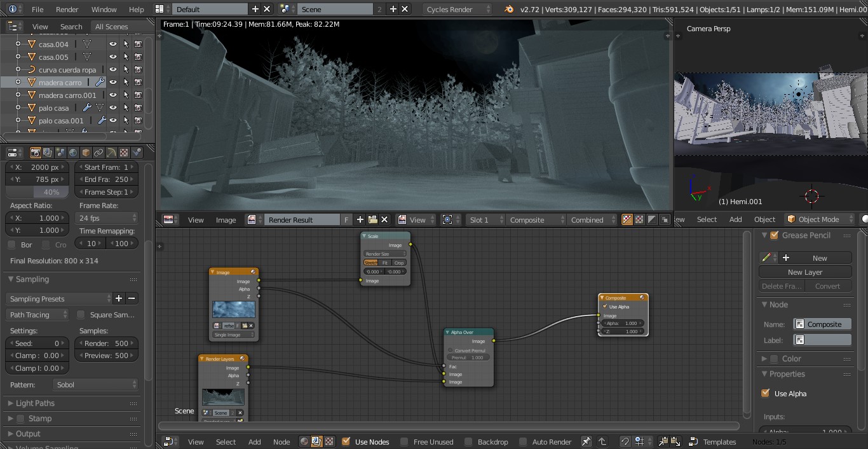Image resolution: width=868 pixels, height=449 pixels.
Task: Enable the Backdrop checkbox
Action: pyautogui.click(x=468, y=441)
